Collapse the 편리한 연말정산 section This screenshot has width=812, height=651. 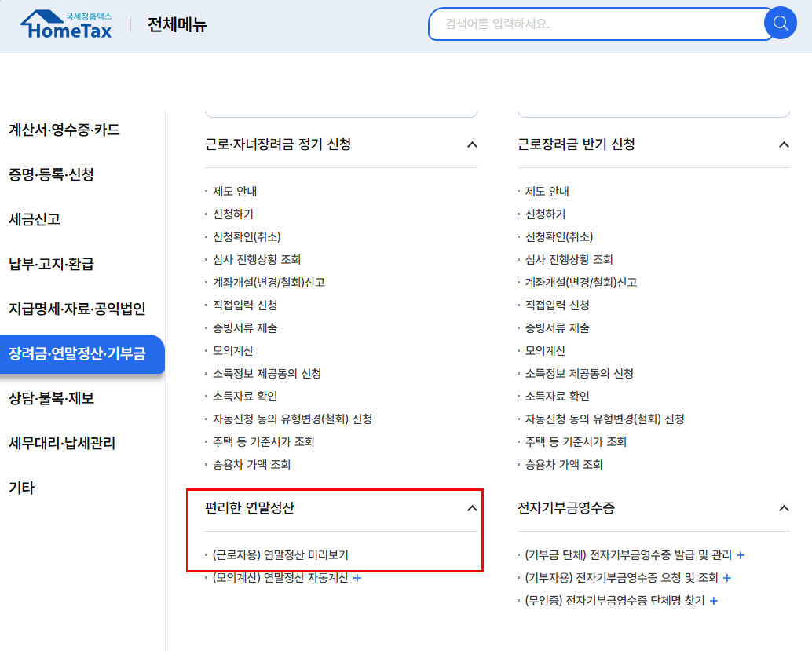pyautogui.click(x=472, y=508)
